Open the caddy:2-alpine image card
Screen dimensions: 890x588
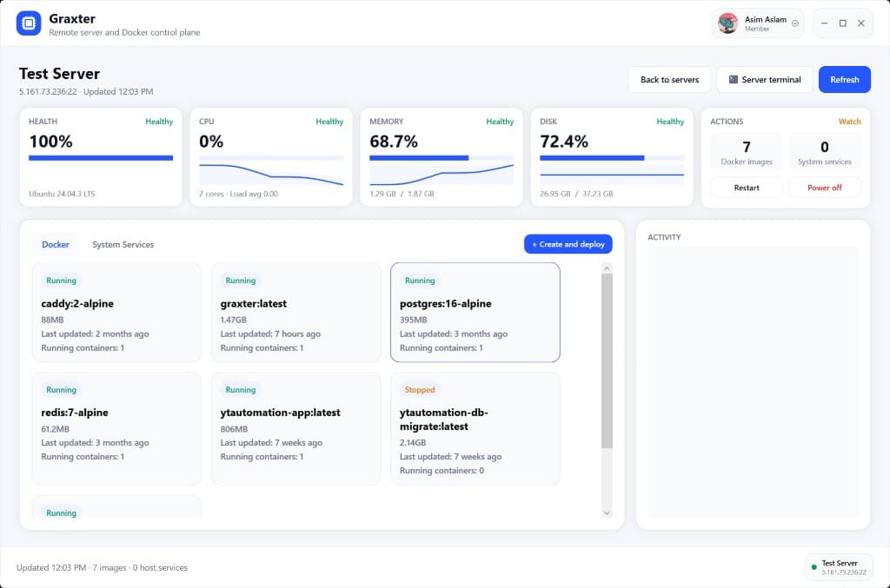[x=116, y=312]
